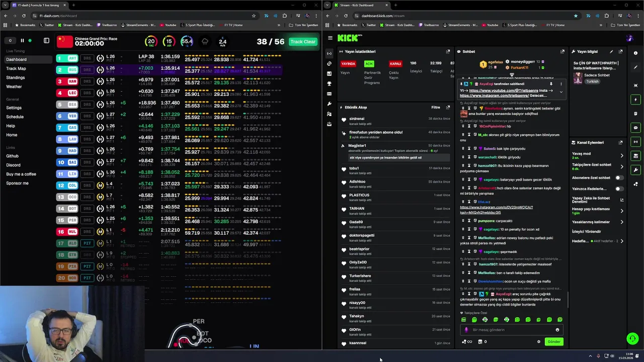Open the trophy icon in Kick sidebar
Screen dimensions: 644x362
pyautogui.click(x=329, y=83)
